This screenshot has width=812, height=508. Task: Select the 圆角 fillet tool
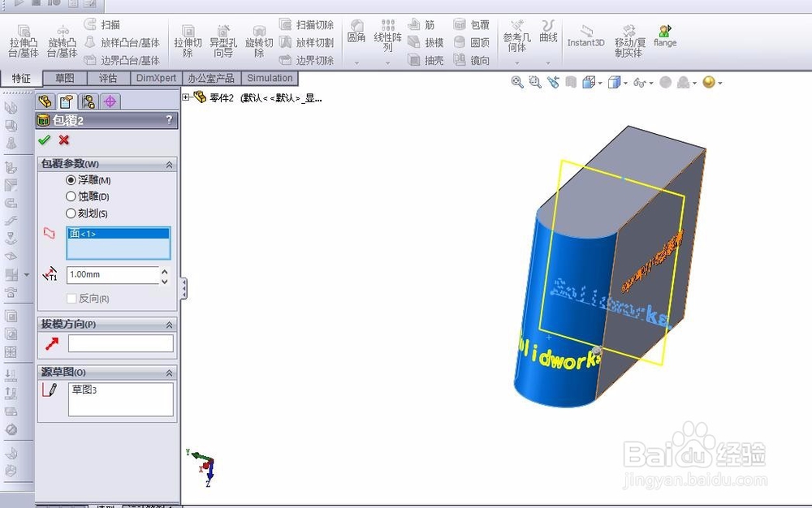[356, 31]
